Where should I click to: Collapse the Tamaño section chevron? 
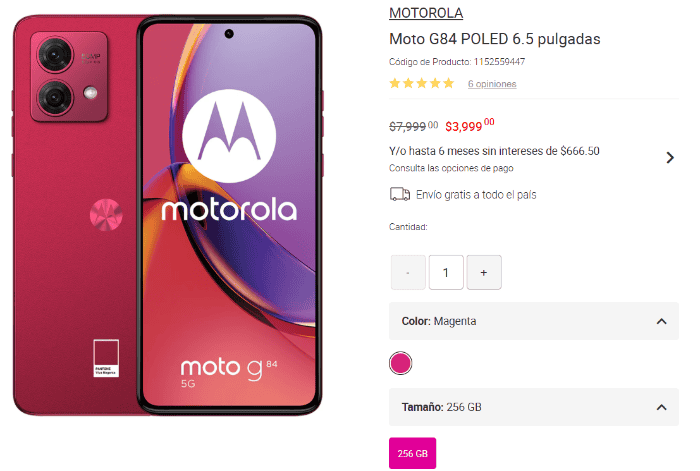point(662,407)
